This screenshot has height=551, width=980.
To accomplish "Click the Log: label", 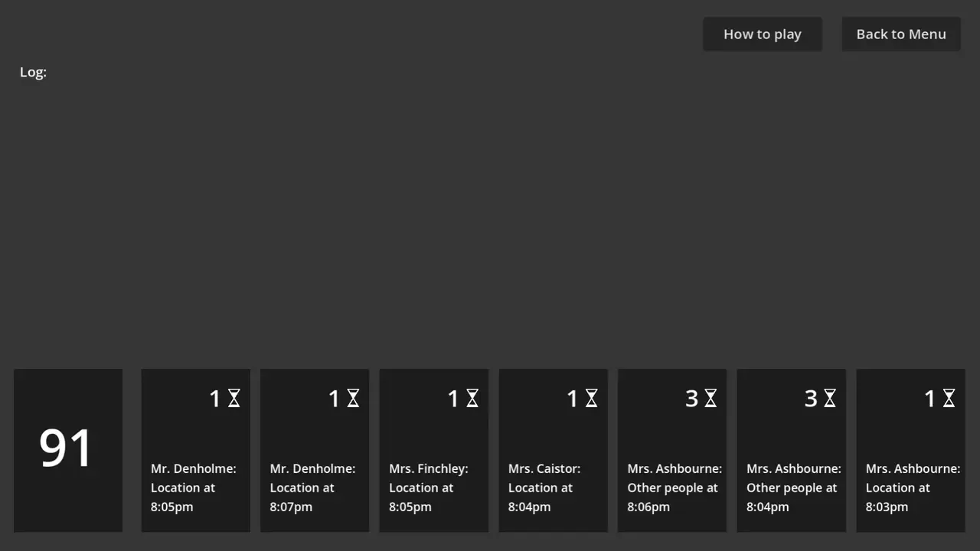I will [x=33, y=72].
